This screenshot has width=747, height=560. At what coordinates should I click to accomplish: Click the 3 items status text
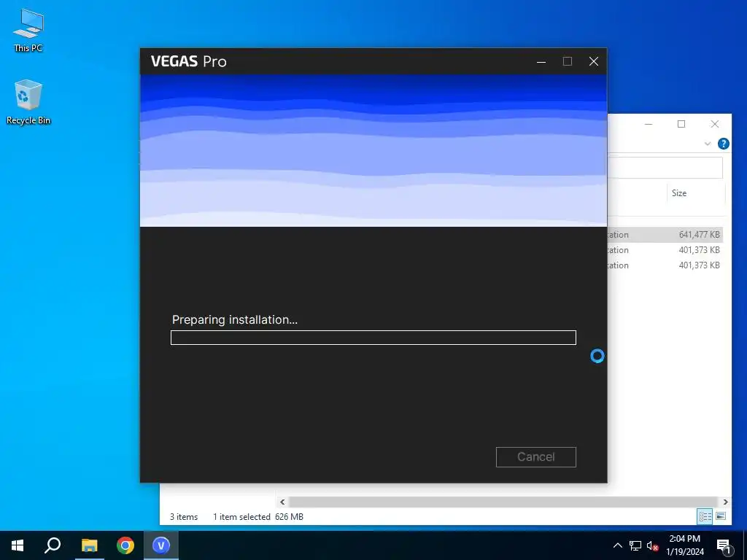(184, 517)
